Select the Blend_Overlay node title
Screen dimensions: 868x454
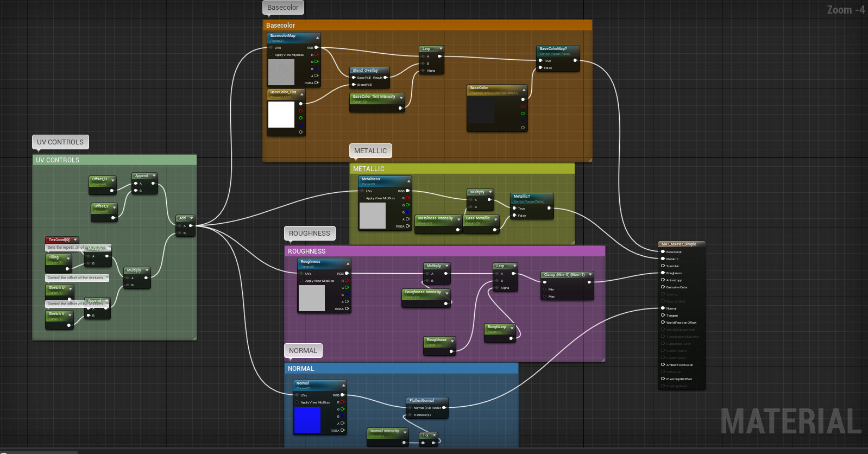coord(366,71)
